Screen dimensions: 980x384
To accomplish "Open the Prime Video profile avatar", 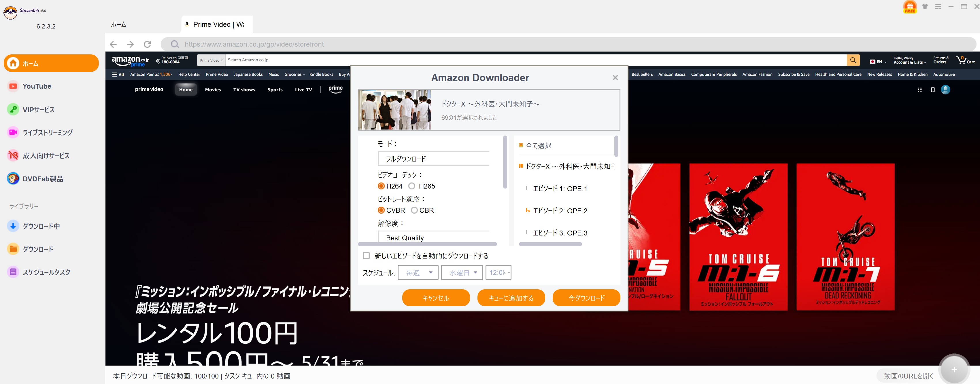I will click(945, 90).
